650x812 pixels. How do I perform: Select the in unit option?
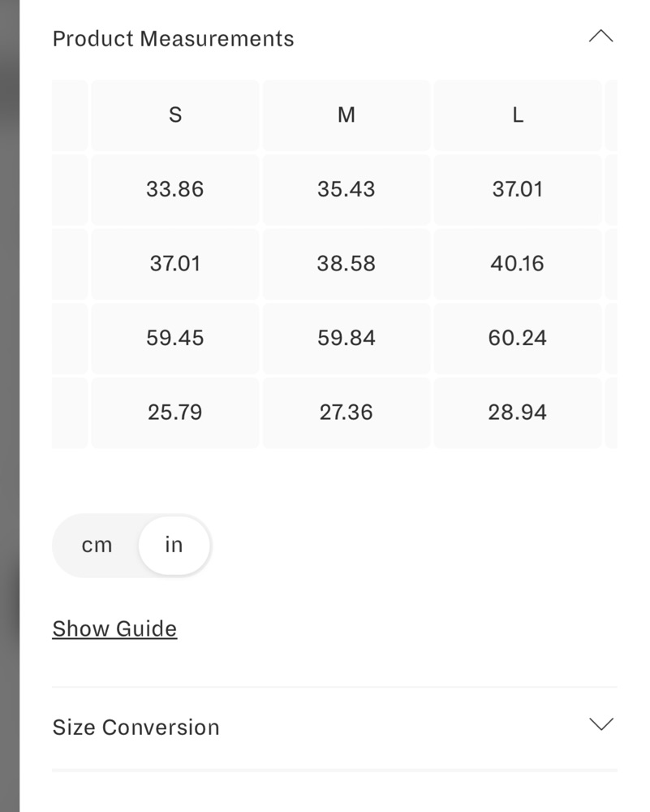[x=174, y=545]
